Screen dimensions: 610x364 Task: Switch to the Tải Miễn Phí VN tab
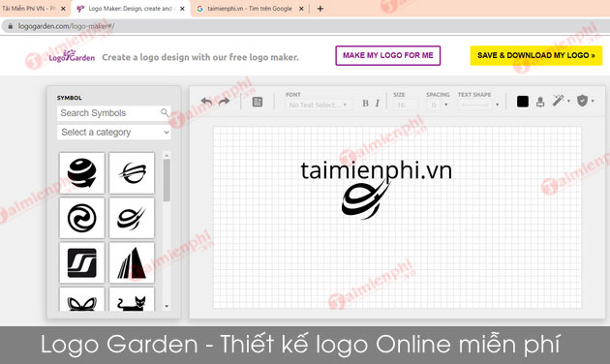(29, 9)
